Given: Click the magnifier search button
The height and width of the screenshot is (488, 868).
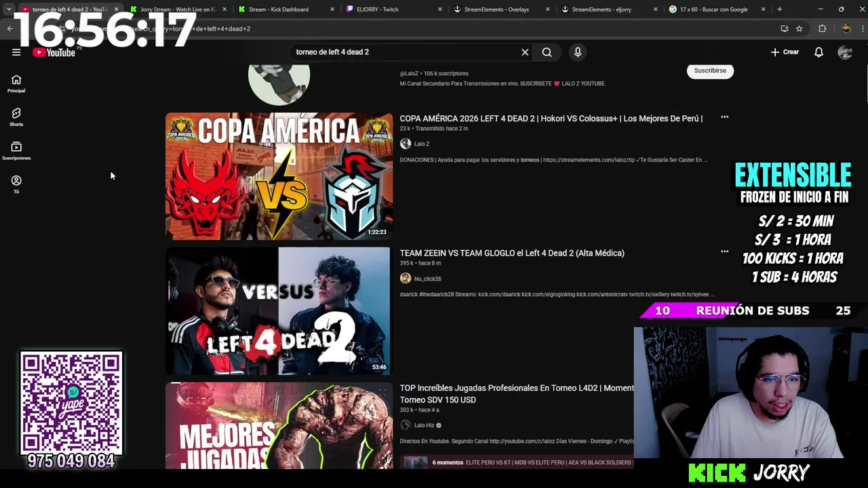Looking at the screenshot, I should point(547,52).
